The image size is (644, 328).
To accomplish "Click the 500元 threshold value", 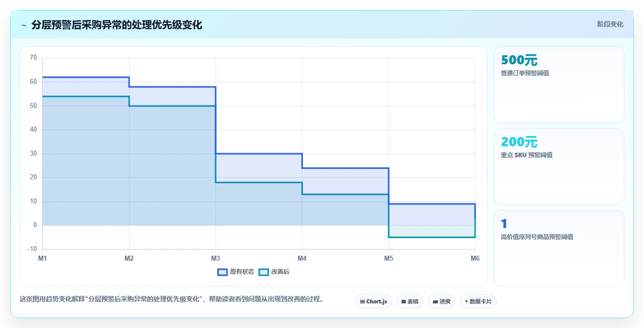I will tap(519, 60).
